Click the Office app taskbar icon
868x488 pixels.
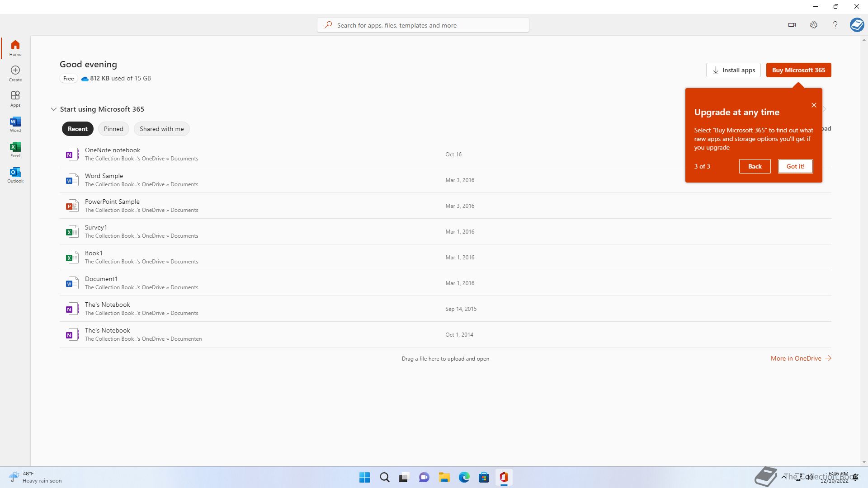point(504,477)
